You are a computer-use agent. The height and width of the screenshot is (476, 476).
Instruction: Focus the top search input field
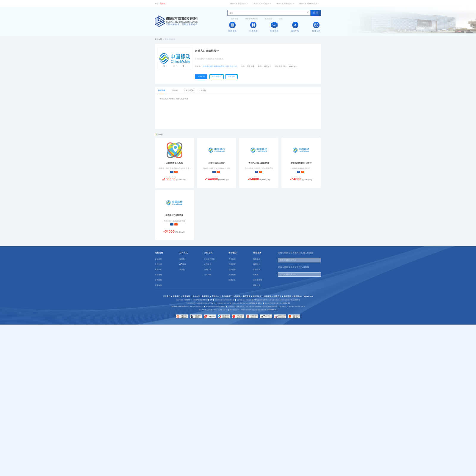click(x=267, y=13)
